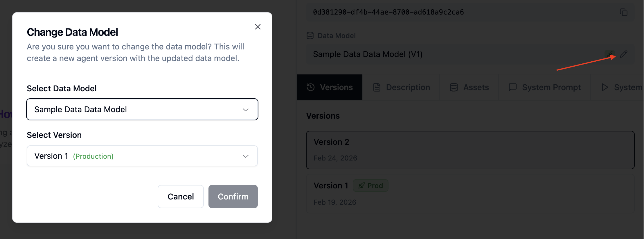
Task: Click the chevron on the Version 1 (Production) selector
Action: click(x=245, y=156)
